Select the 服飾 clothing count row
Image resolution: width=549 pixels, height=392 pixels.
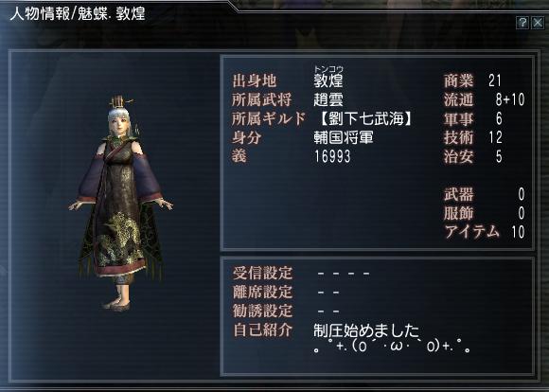(x=485, y=213)
